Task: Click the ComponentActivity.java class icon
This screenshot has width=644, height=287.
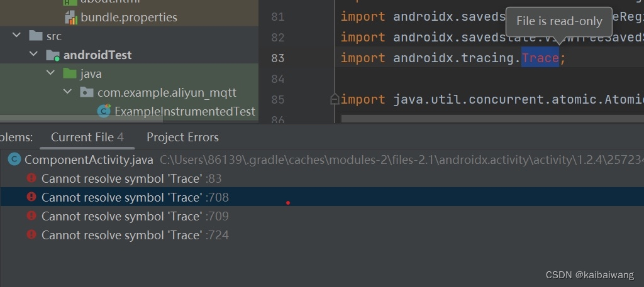Action: click(x=14, y=160)
